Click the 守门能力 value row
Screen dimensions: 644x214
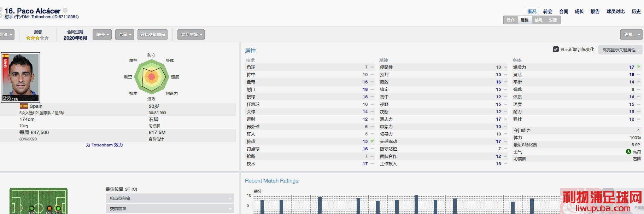[577, 131]
